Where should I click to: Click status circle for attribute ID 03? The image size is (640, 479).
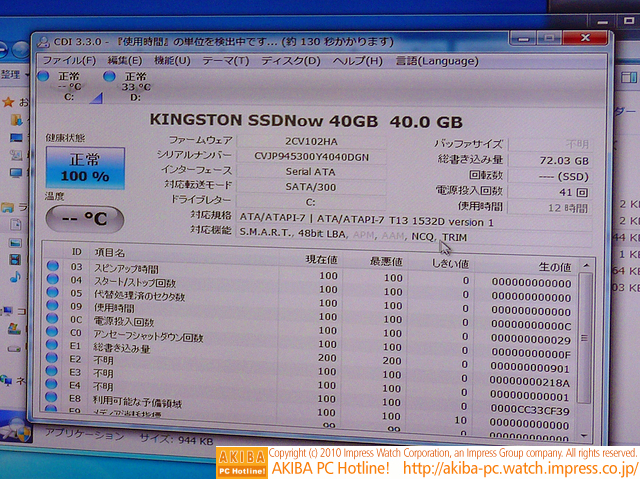pos(52,266)
